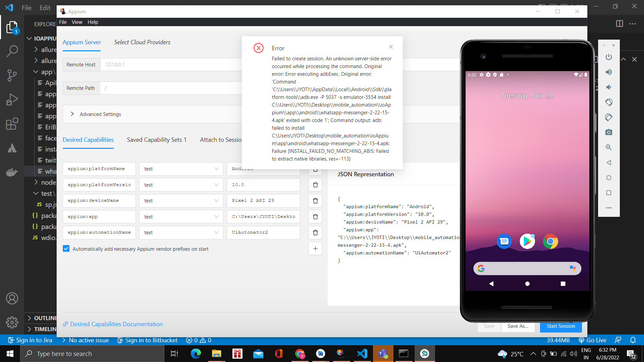Screen dimensions: 644x362
Task: Open deviceName type dropdown
Action: tap(181, 201)
